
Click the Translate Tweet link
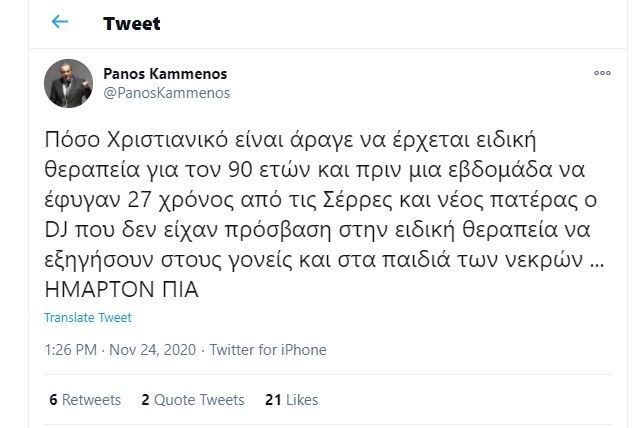(x=88, y=318)
